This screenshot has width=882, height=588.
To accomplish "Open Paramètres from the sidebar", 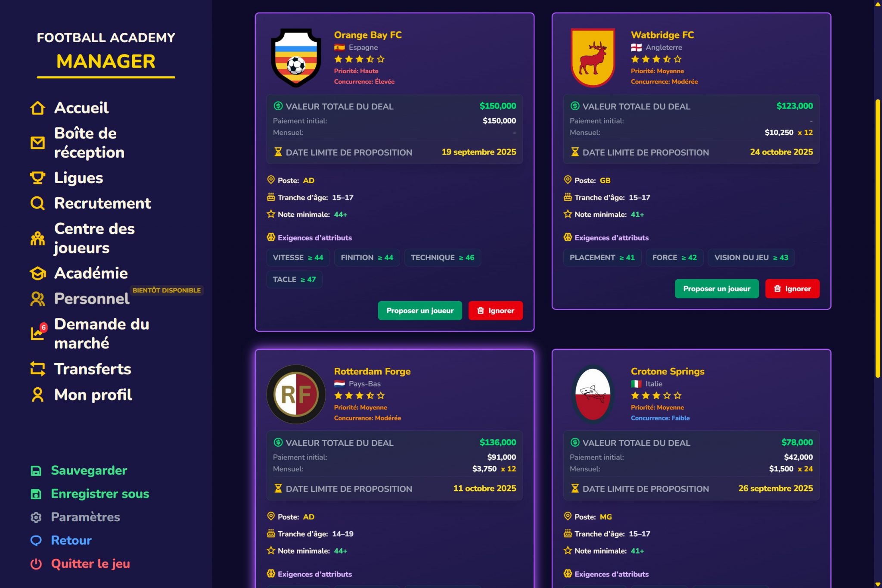I will point(85,517).
